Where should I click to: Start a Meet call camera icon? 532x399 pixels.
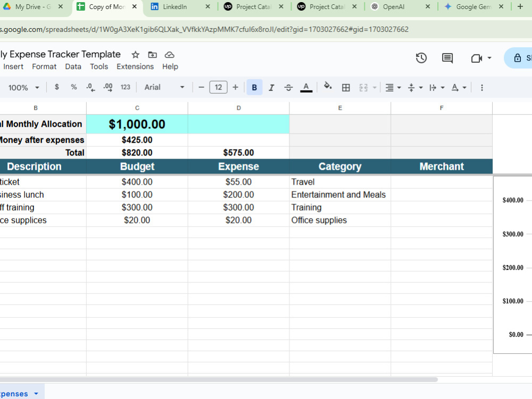point(477,59)
